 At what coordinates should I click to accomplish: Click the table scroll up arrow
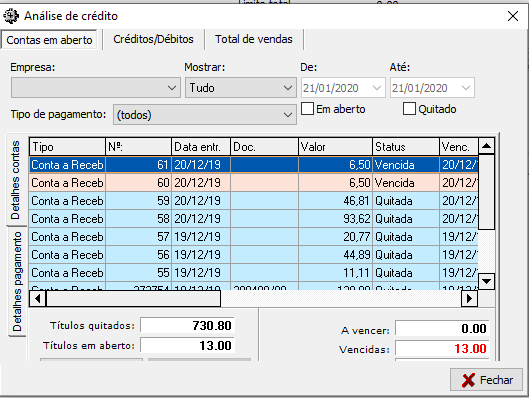point(486,146)
